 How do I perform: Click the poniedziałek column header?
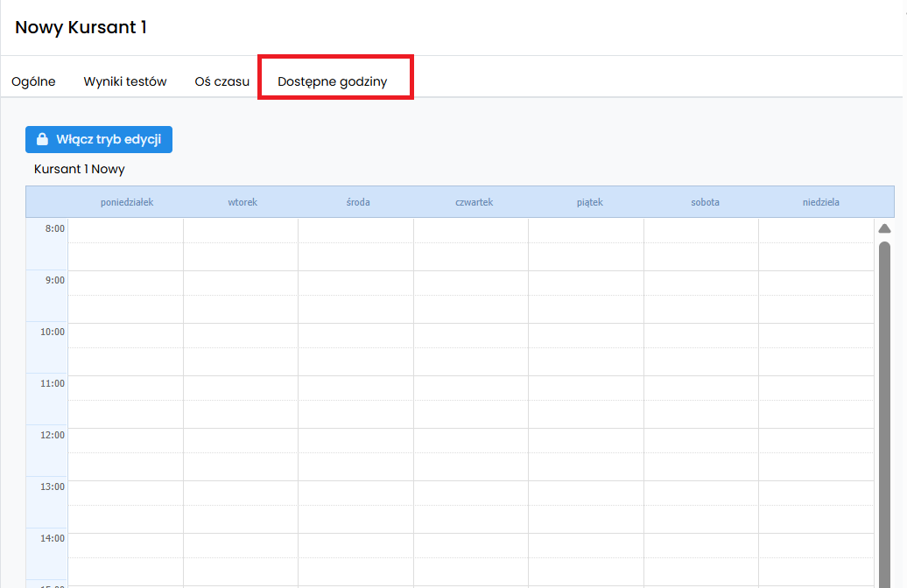tap(127, 202)
